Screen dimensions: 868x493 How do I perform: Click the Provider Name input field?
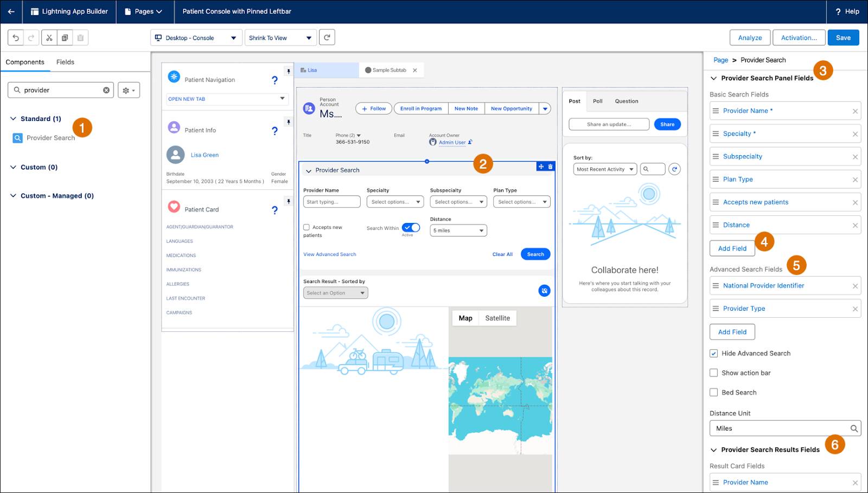pos(331,201)
